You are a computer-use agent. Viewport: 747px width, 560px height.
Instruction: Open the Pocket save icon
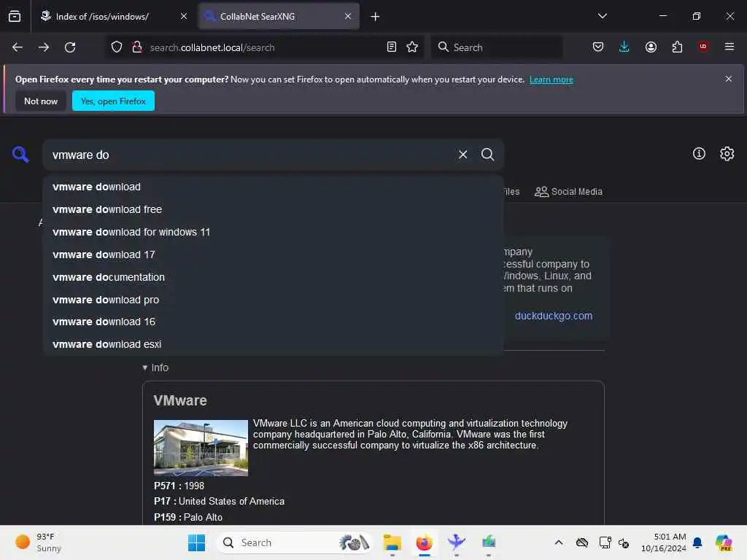click(598, 47)
